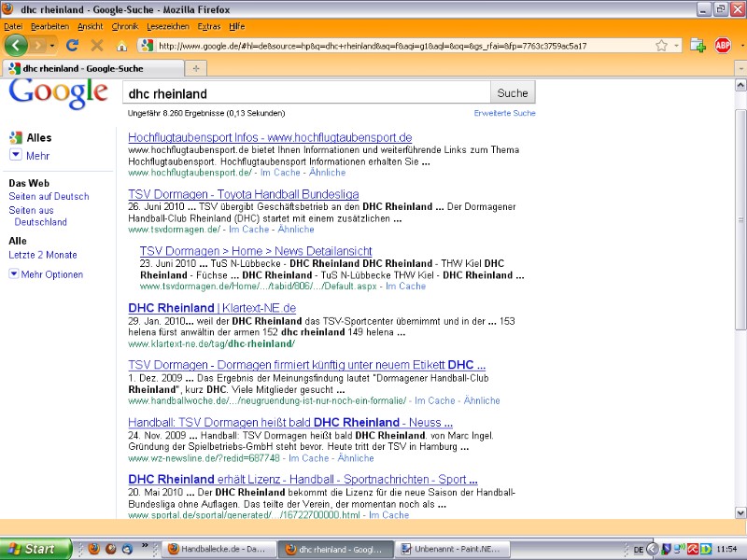Open the Chronik menu
The width and height of the screenshot is (747, 560).
pyautogui.click(x=124, y=26)
